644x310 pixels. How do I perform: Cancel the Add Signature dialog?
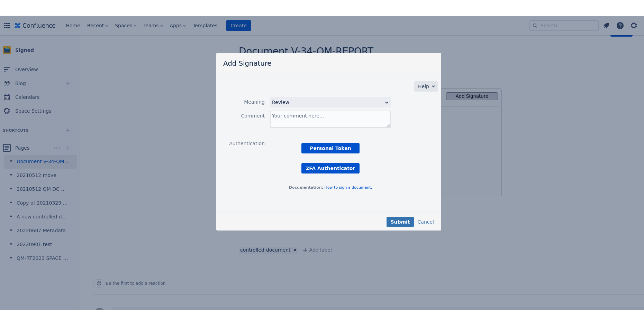click(x=426, y=222)
